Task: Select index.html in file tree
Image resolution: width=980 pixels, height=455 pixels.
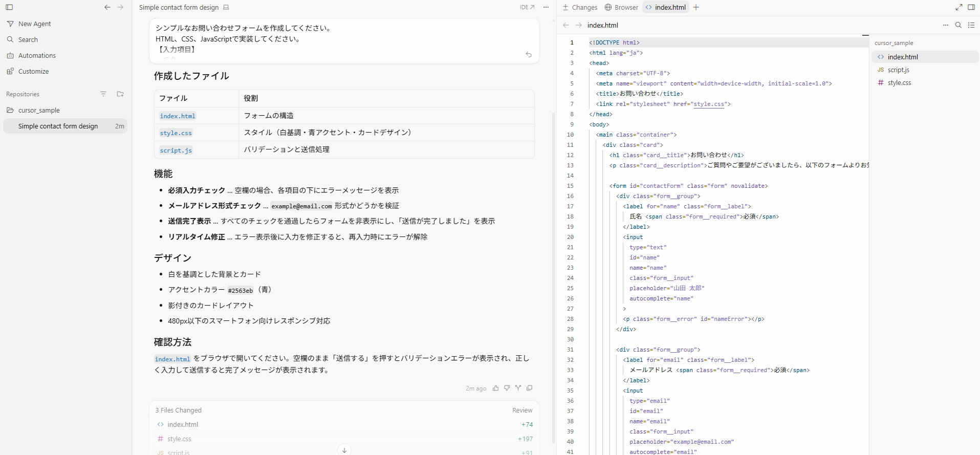Action: click(925, 57)
